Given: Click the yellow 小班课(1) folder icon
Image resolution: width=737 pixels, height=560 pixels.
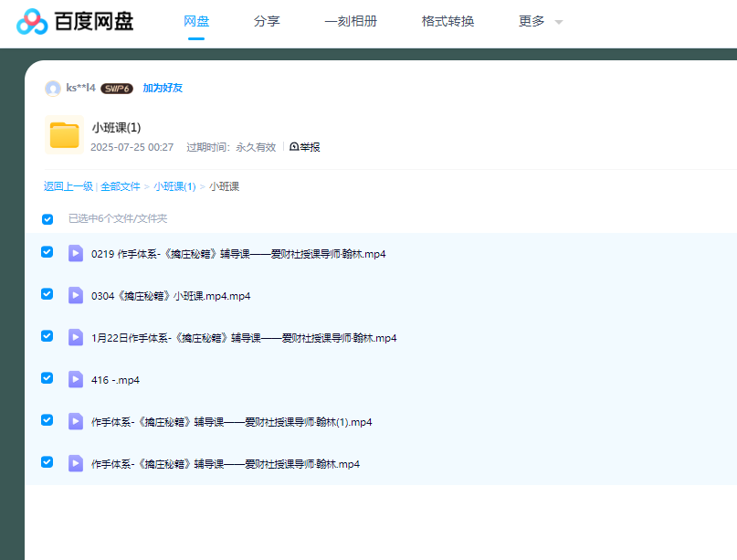Looking at the screenshot, I should pyautogui.click(x=64, y=135).
